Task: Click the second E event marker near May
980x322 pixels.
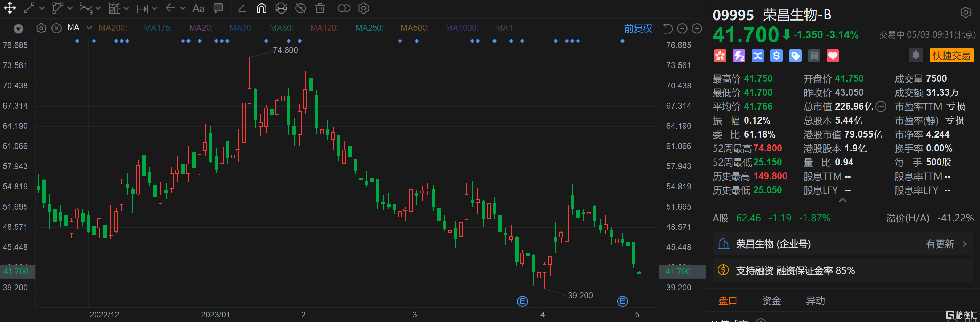Action: tap(622, 301)
